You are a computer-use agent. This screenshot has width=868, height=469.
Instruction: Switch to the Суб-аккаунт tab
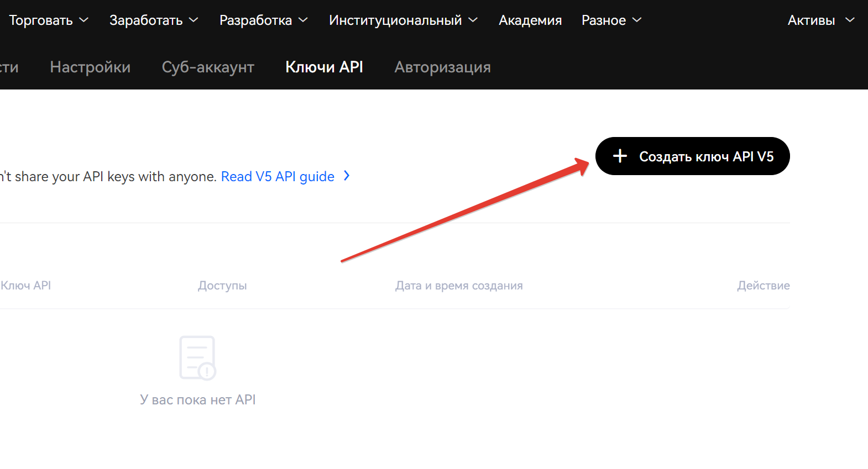point(208,67)
